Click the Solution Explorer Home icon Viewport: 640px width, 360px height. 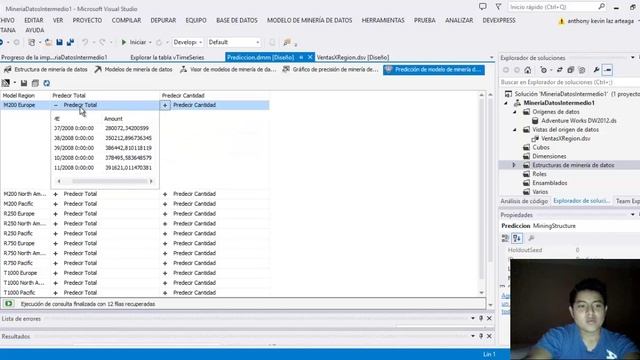coord(528,70)
